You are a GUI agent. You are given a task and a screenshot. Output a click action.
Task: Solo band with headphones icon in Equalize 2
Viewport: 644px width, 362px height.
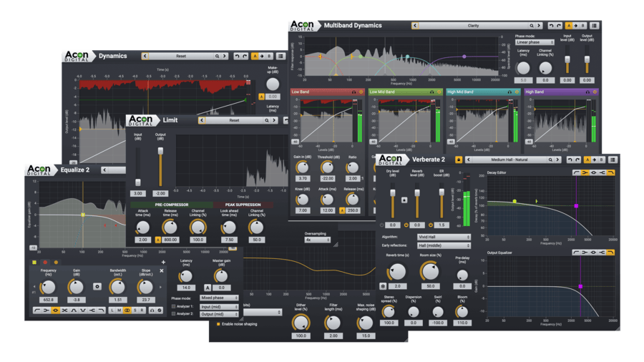pos(152,310)
